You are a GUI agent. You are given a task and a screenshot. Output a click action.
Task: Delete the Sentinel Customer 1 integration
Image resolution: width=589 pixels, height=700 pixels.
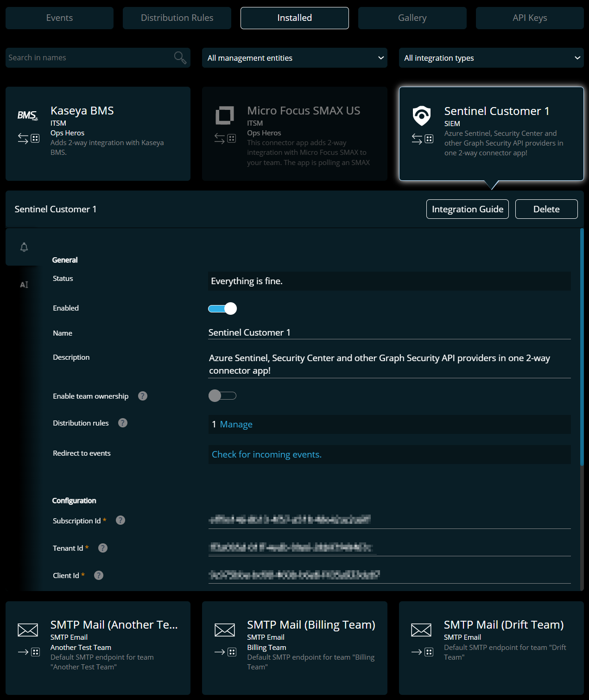click(546, 209)
